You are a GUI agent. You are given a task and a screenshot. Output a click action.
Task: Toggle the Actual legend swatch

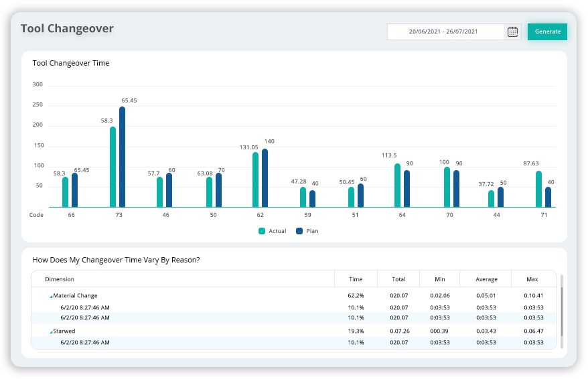(x=262, y=231)
